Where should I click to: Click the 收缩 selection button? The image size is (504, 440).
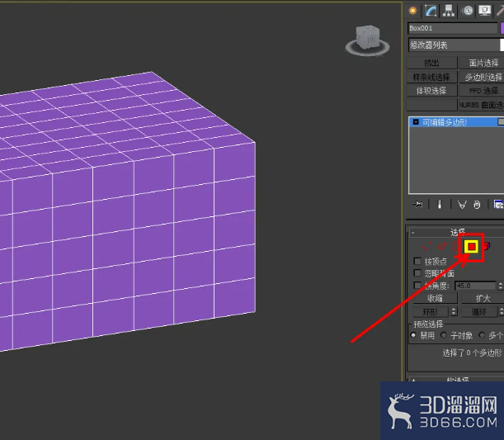[x=436, y=298]
